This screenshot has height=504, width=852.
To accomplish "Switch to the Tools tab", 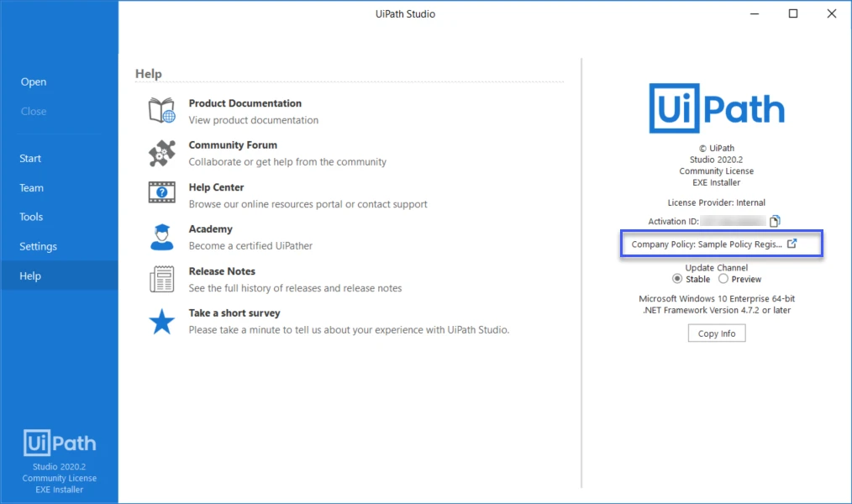I will 31,217.
